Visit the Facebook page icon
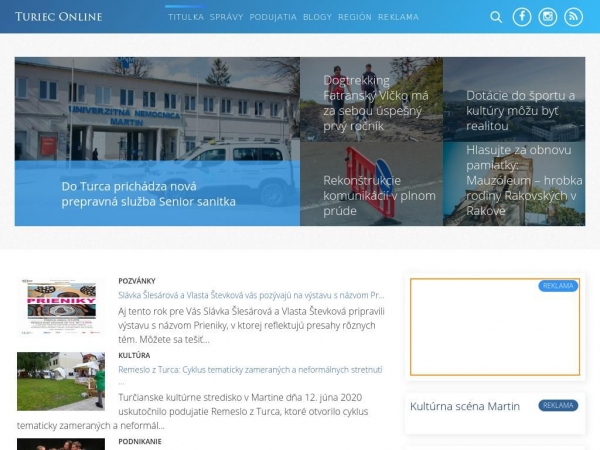 [522, 17]
